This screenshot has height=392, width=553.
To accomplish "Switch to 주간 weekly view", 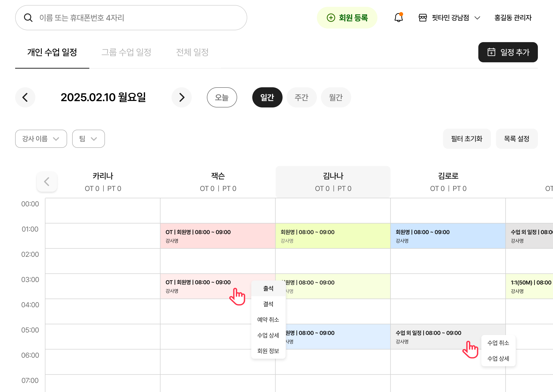I will pyautogui.click(x=301, y=97).
